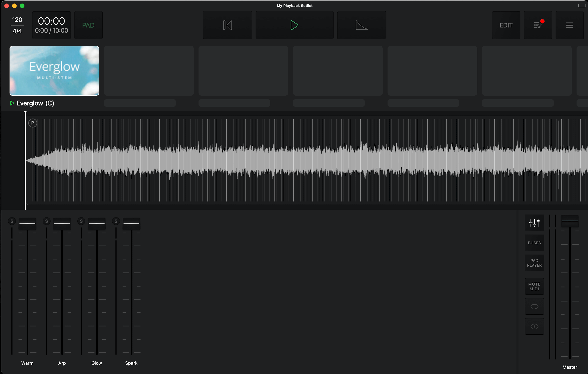Toggle MUTE MIDI
The image size is (588, 374).
click(534, 286)
